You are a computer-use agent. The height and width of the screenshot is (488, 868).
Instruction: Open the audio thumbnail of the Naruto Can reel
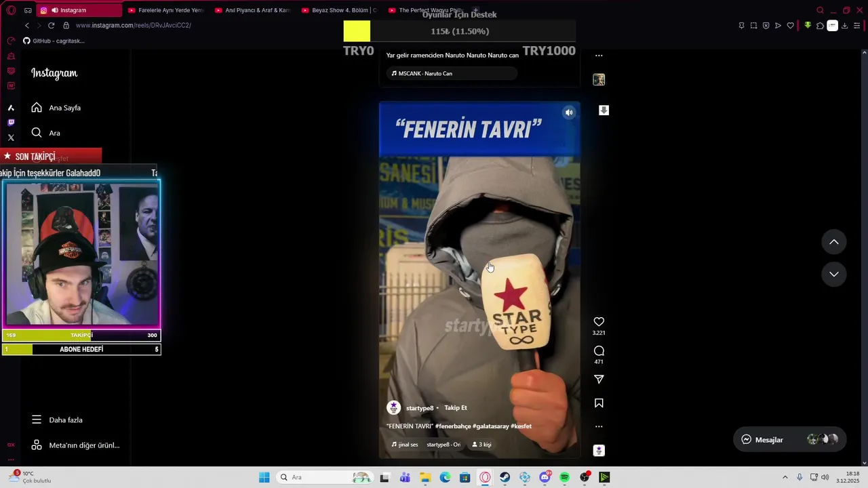click(599, 80)
